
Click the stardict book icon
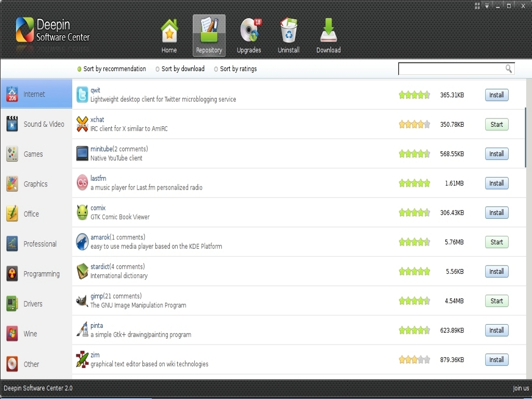(82, 271)
